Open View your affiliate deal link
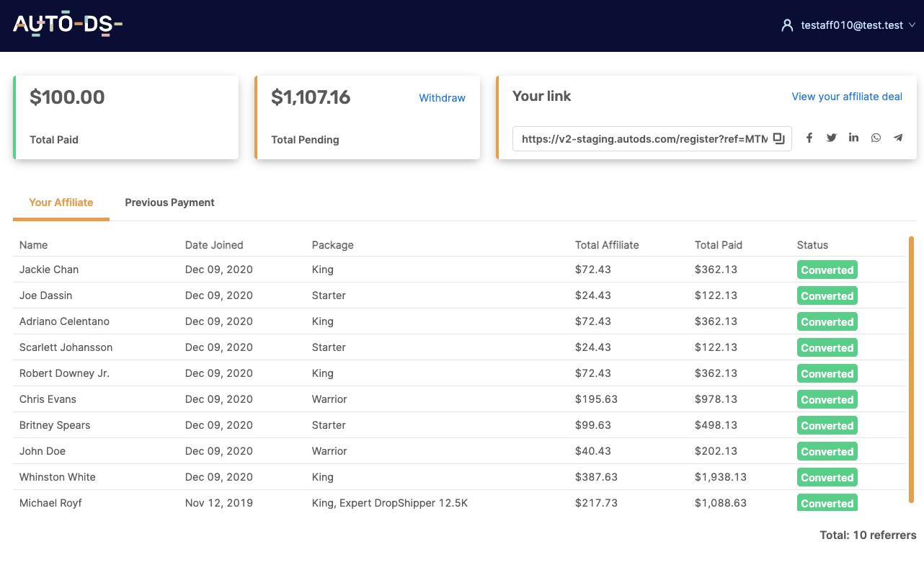 847,97
